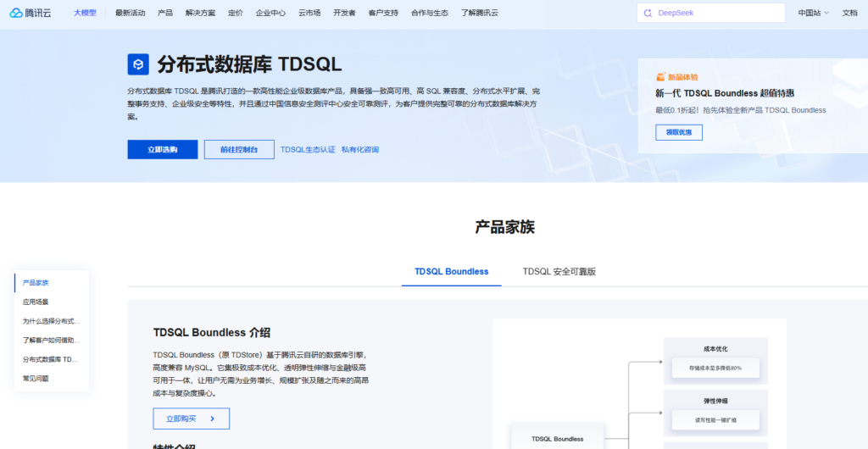Click the 领取优惠 button
Viewport: 868px width, 449px height.
(679, 132)
